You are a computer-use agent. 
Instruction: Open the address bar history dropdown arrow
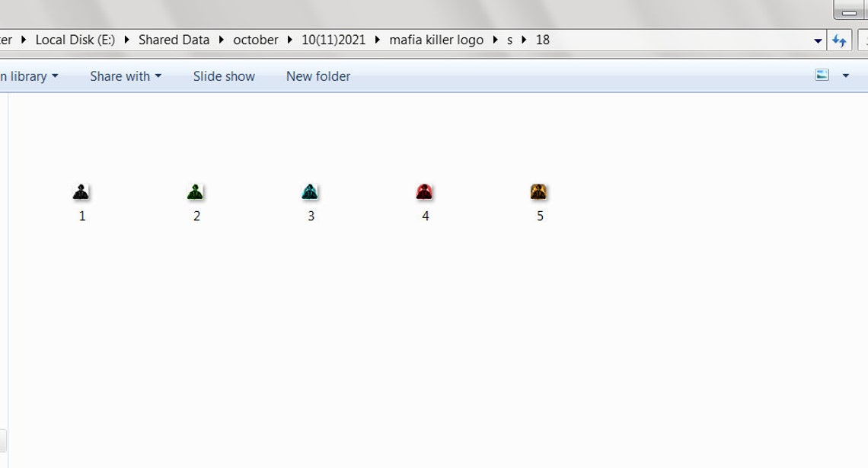point(817,40)
